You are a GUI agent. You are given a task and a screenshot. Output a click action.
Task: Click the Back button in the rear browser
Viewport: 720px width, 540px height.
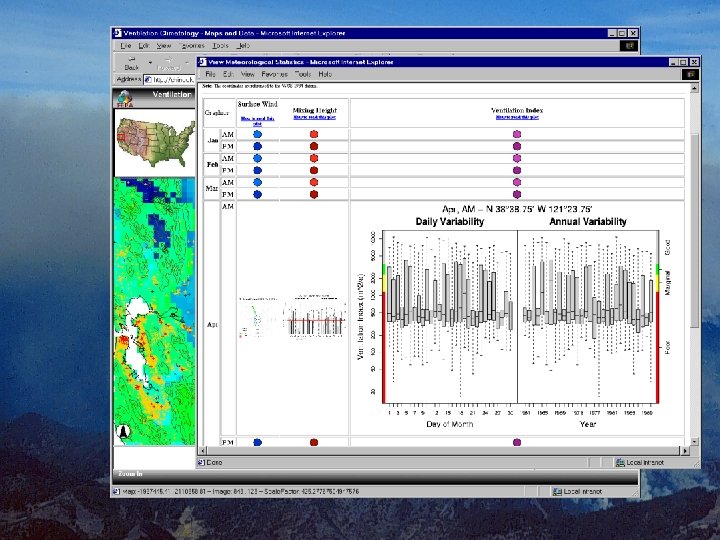coord(130,63)
